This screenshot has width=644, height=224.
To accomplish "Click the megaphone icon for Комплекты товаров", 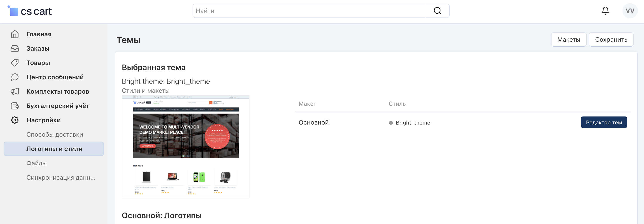I will point(15,91).
